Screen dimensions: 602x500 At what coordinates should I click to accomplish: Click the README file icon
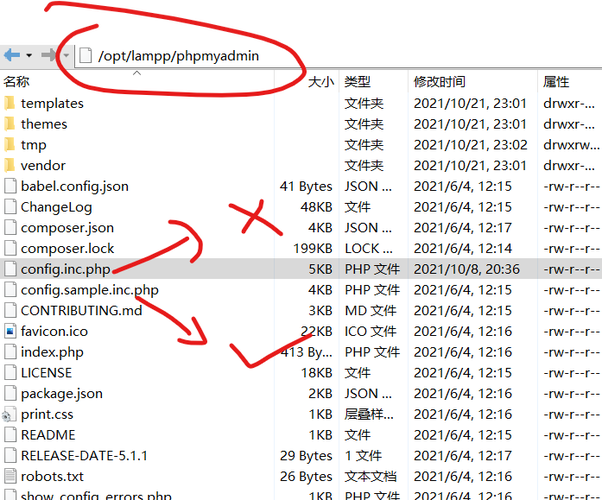point(10,435)
